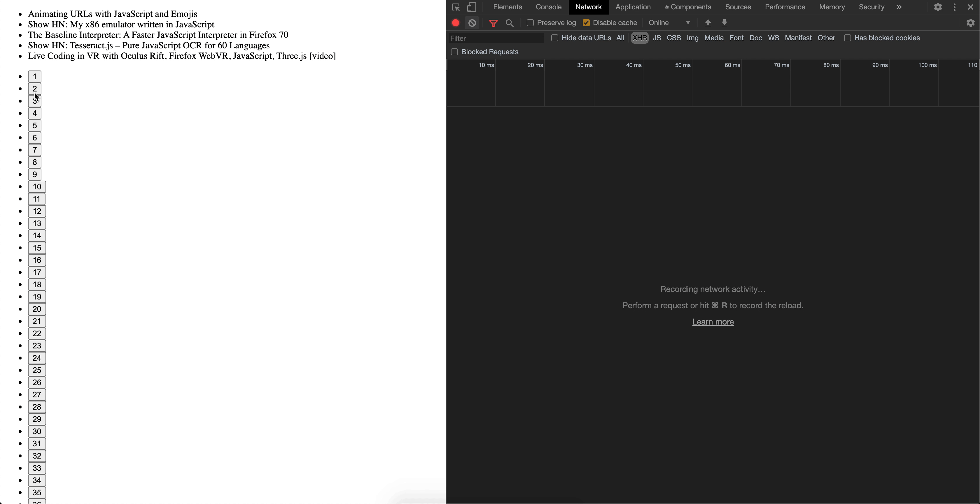Enable Hide data URLs option
The width and height of the screenshot is (980, 504).
point(554,38)
